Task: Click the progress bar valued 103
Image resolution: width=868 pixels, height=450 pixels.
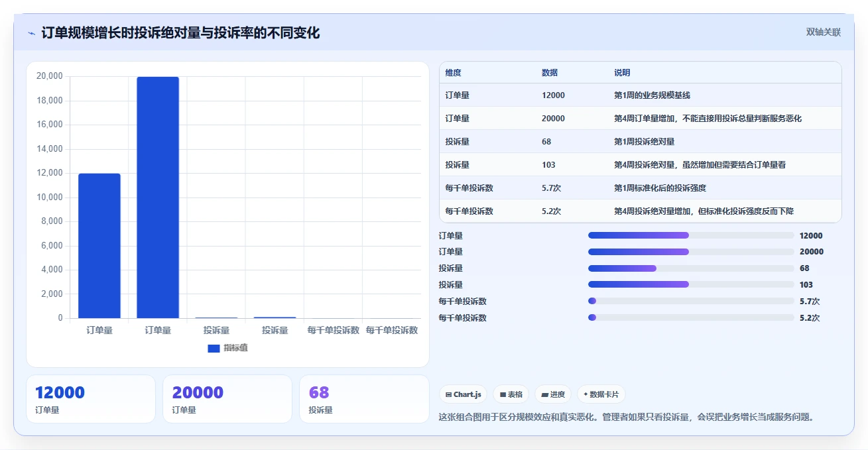Action: (691, 284)
